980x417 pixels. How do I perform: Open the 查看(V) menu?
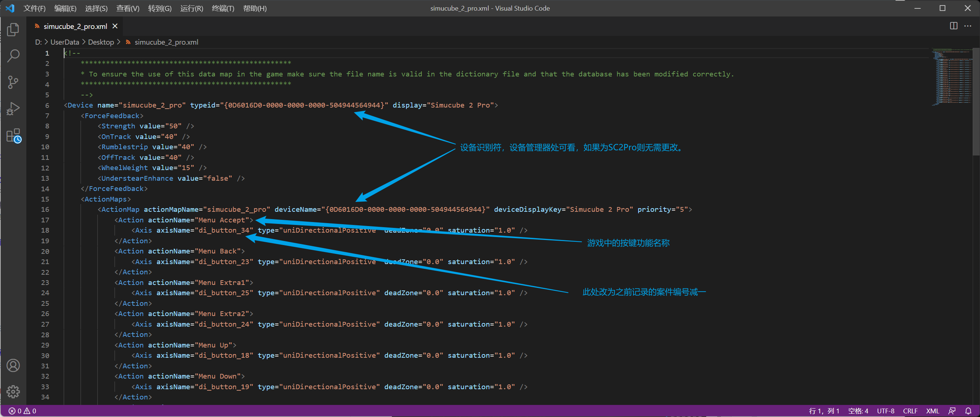click(128, 8)
